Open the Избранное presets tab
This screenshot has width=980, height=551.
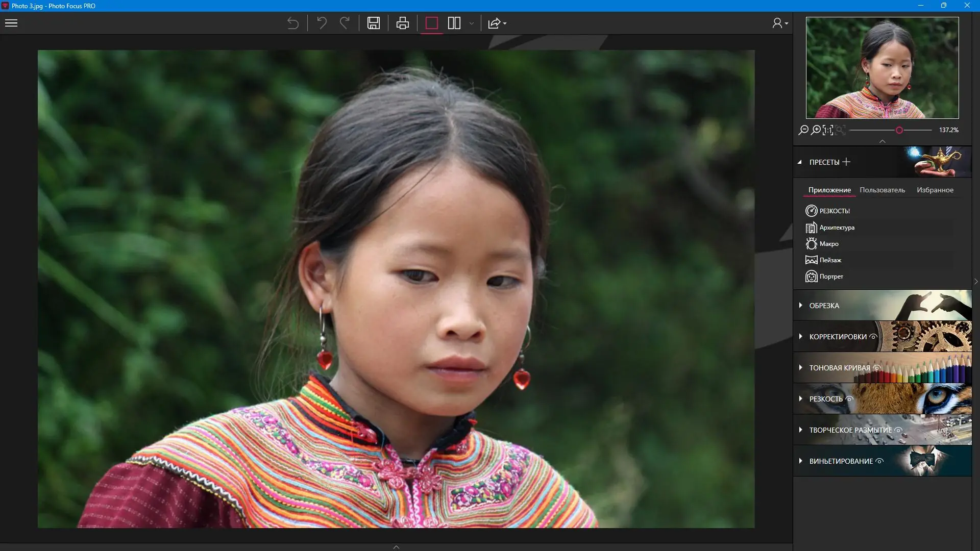pyautogui.click(x=935, y=190)
